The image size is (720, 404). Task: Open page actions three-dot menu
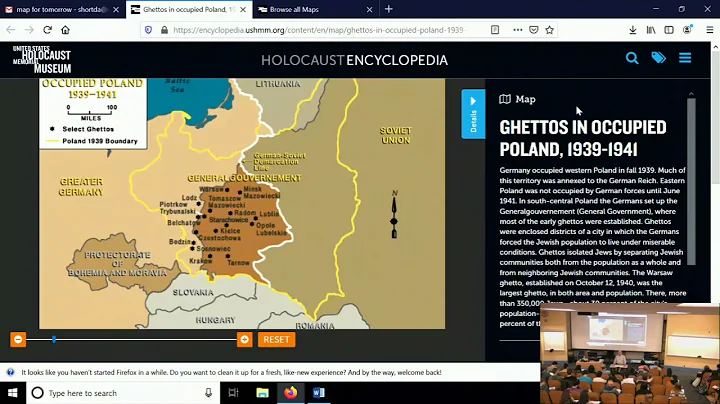(518, 30)
